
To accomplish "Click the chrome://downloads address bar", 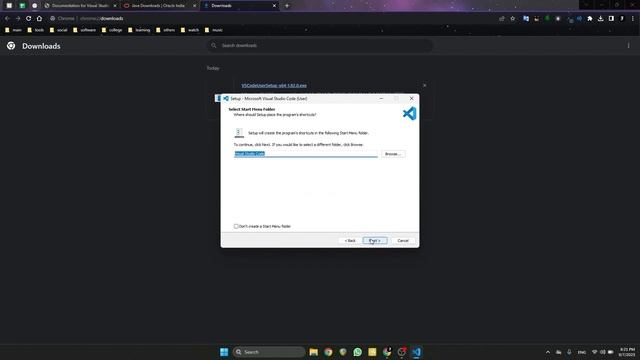I will click(x=269, y=18).
